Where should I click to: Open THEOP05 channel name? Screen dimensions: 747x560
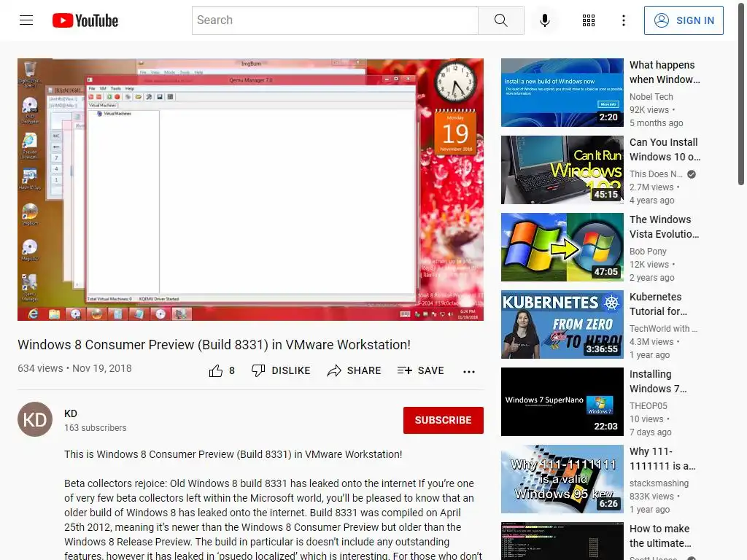pos(649,405)
